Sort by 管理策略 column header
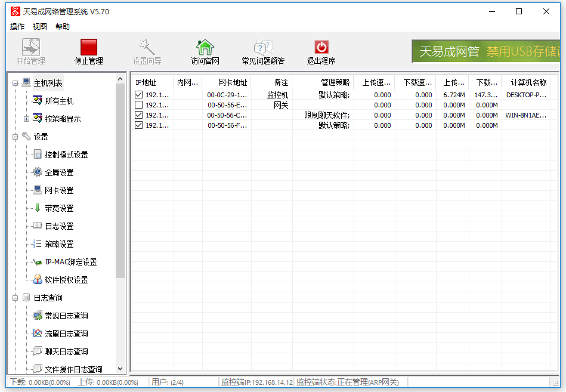 (x=323, y=82)
